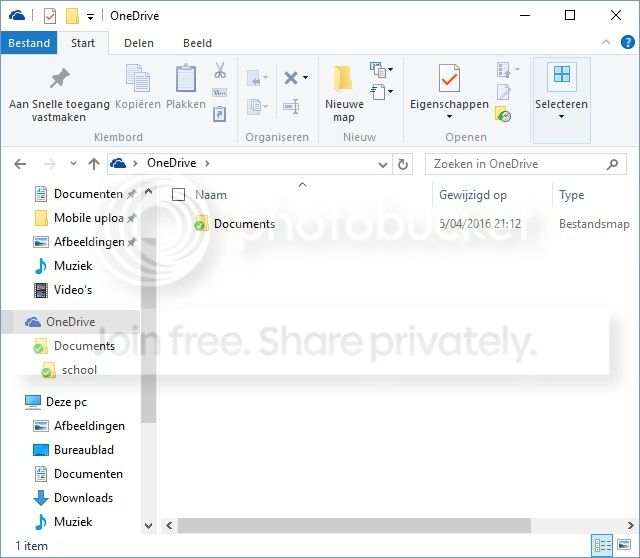The height and width of the screenshot is (558, 640).
Task: Click the horizontal scrollbar thumb
Action: [x=354, y=525]
